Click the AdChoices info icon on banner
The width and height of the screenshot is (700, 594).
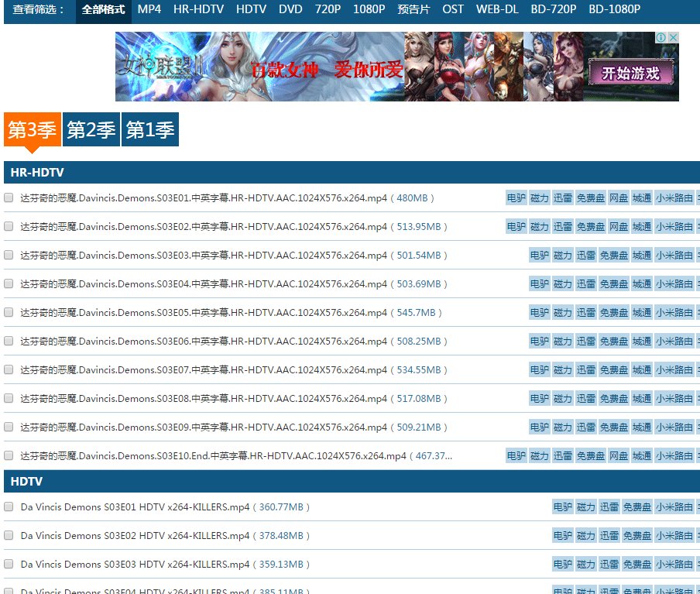tap(661, 38)
